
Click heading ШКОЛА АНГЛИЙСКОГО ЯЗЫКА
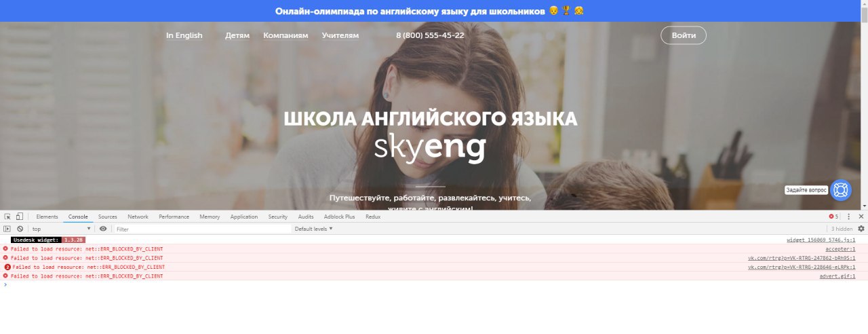coord(431,119)
